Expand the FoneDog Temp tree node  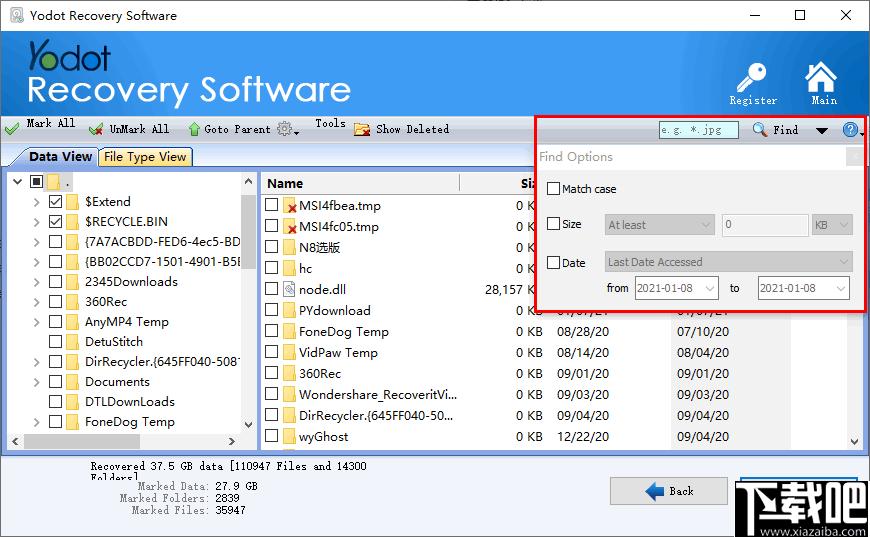point(37,422)
